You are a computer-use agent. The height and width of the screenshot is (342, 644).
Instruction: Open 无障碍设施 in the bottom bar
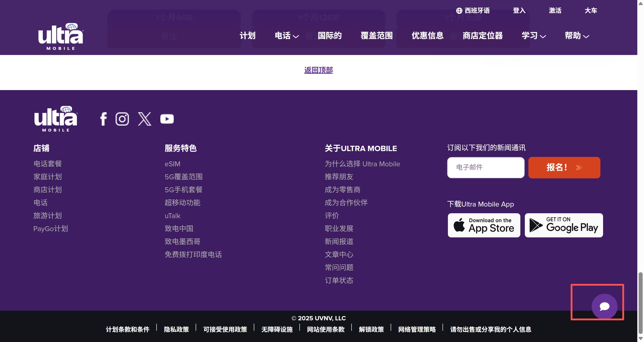point(277,329)
